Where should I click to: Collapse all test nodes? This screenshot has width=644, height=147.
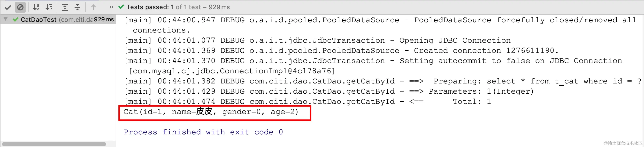(x=77, y=7)
